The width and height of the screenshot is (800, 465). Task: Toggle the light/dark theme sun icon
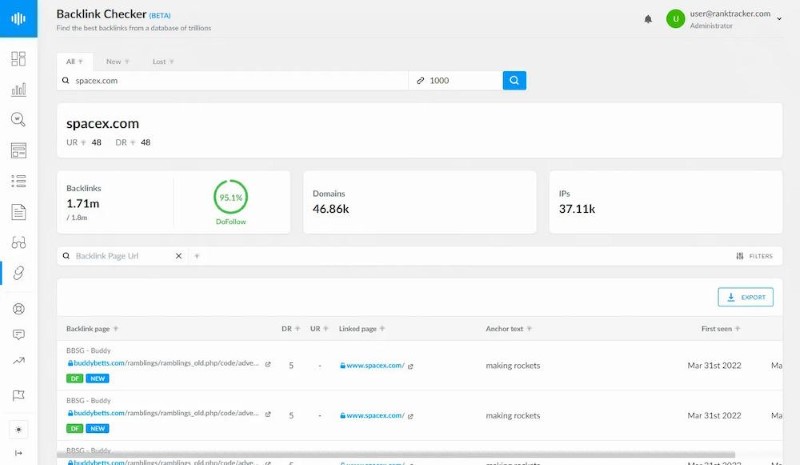(x=18, y=430)
